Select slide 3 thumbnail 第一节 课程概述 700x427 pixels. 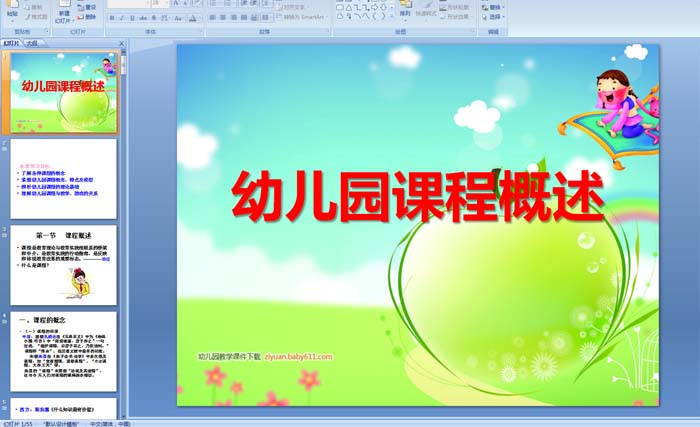(x=64, y=265)
